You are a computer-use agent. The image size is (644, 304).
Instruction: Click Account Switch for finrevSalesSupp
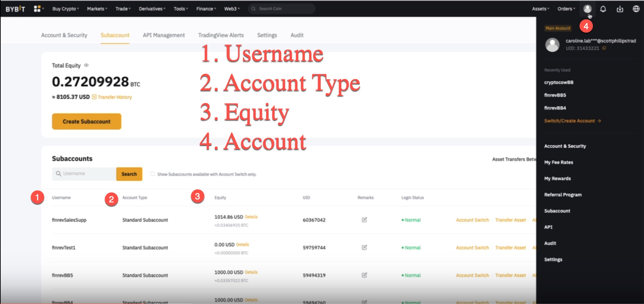472,220
